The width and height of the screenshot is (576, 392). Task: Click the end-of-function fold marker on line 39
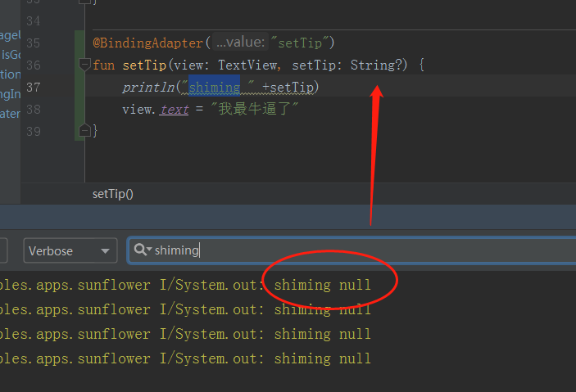(84, 131)
